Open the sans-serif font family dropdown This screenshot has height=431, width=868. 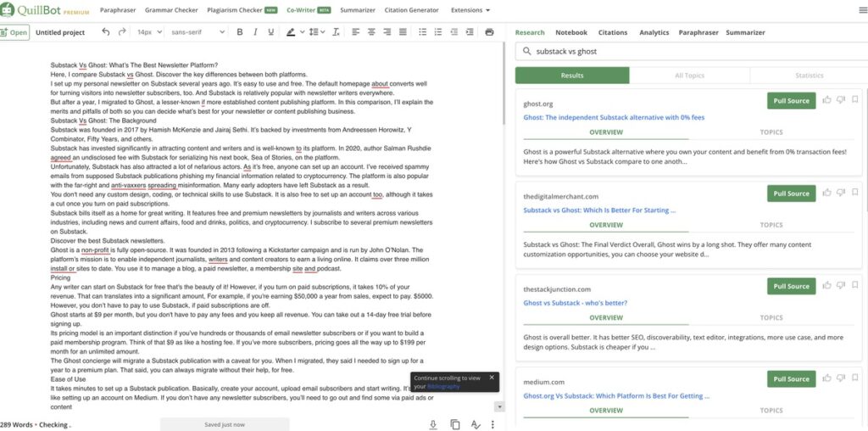point(197,32)
